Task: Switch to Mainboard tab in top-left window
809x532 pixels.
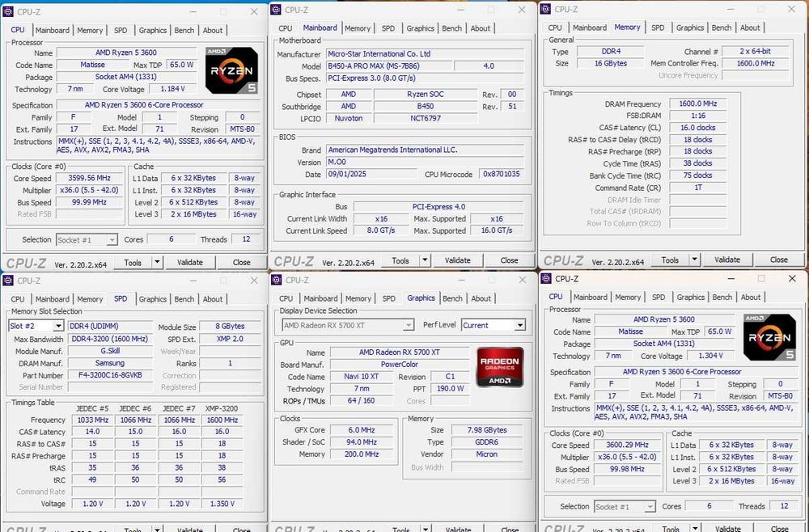Action: (x=52, y=31)
